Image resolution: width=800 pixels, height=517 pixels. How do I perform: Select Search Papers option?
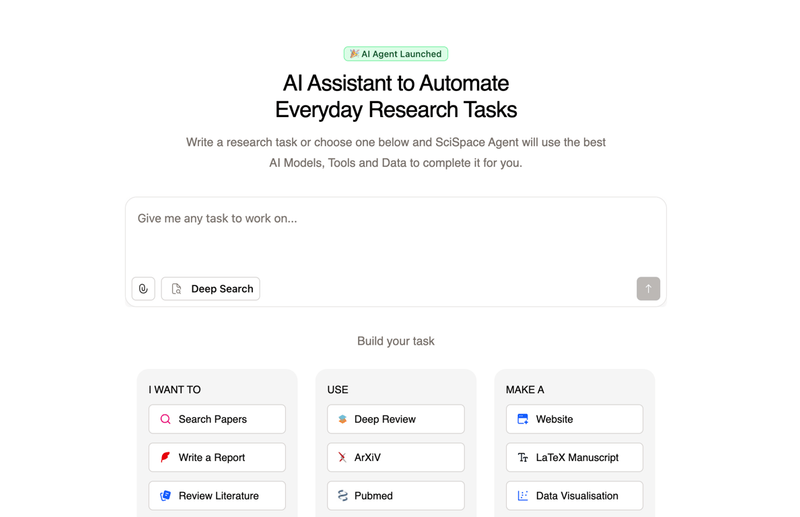pyautogui.click(x=217, y=419)
